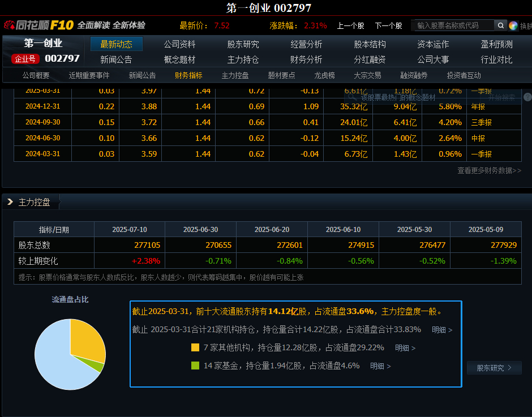Open the 股东研究 tab

[x=243, y=44]
